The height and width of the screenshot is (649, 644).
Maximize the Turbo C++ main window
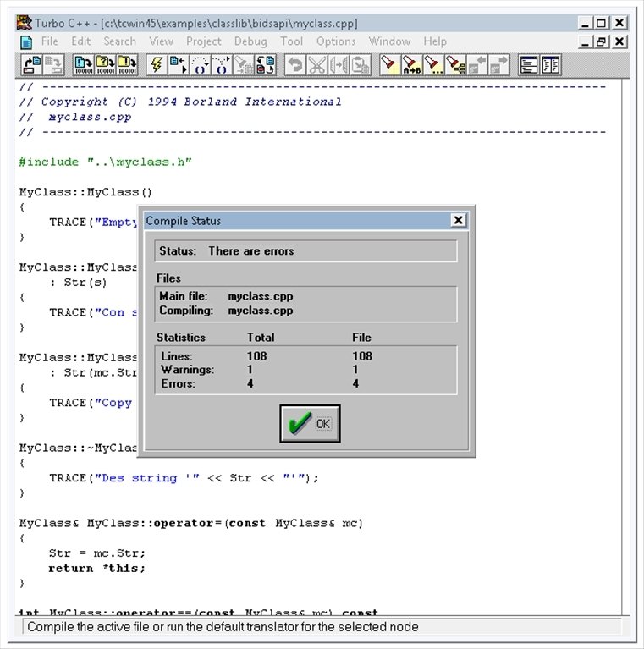point(602,22)
